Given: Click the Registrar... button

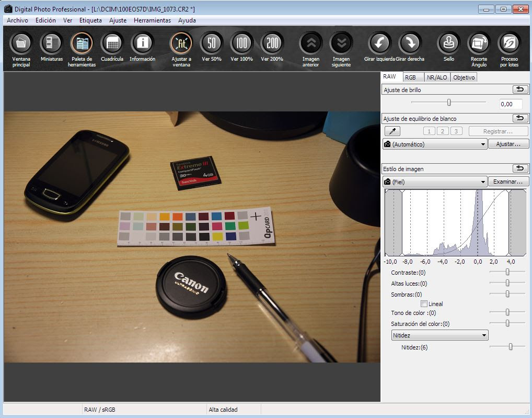Looking at the screenshot, I should [498, 131].
